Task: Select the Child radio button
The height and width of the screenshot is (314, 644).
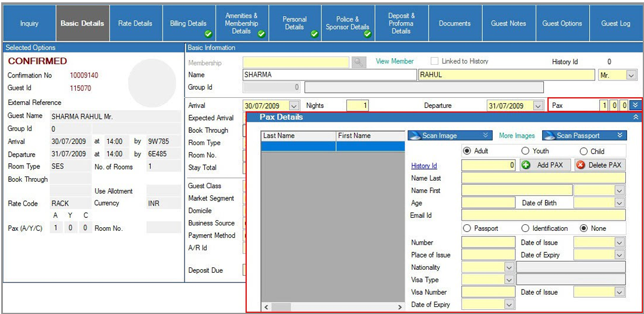Action: pos(583,151)
